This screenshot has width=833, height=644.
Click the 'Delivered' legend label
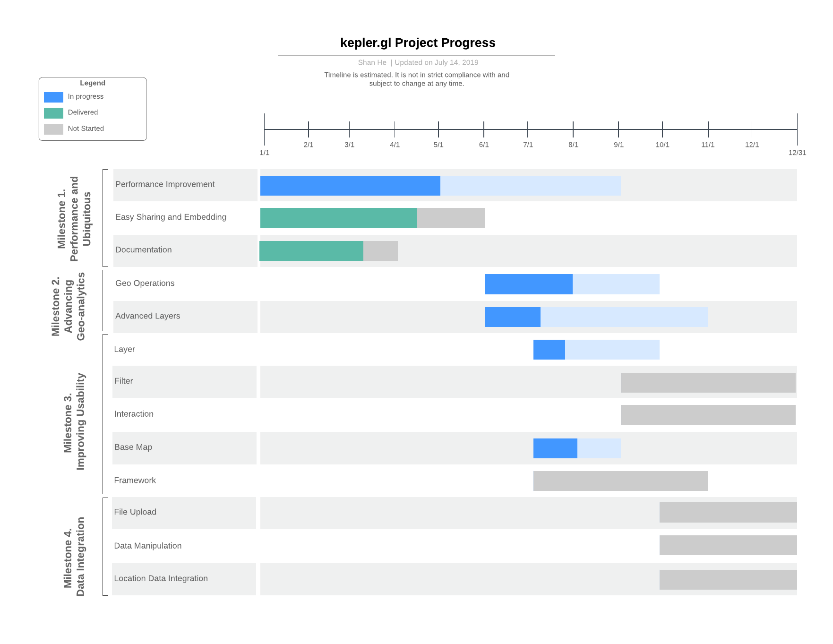[83, 112]
